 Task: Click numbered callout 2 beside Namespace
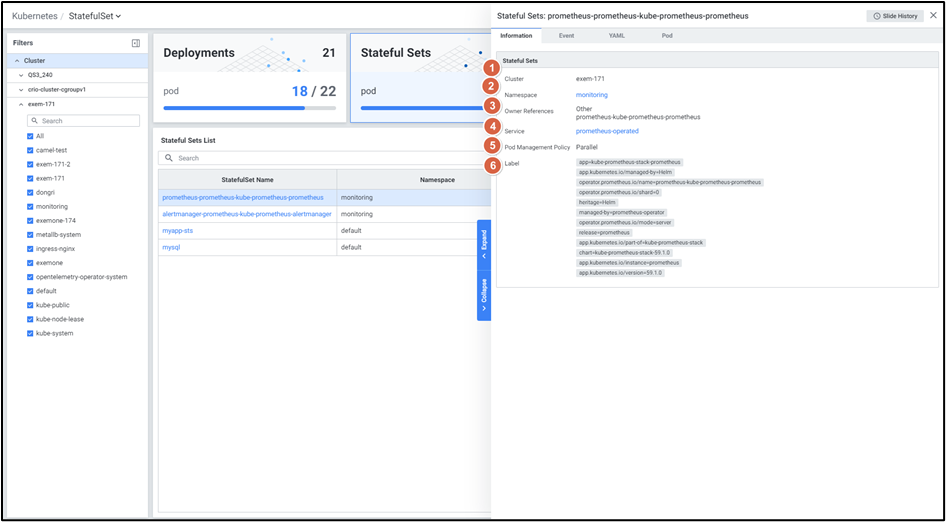click(490, 87)
